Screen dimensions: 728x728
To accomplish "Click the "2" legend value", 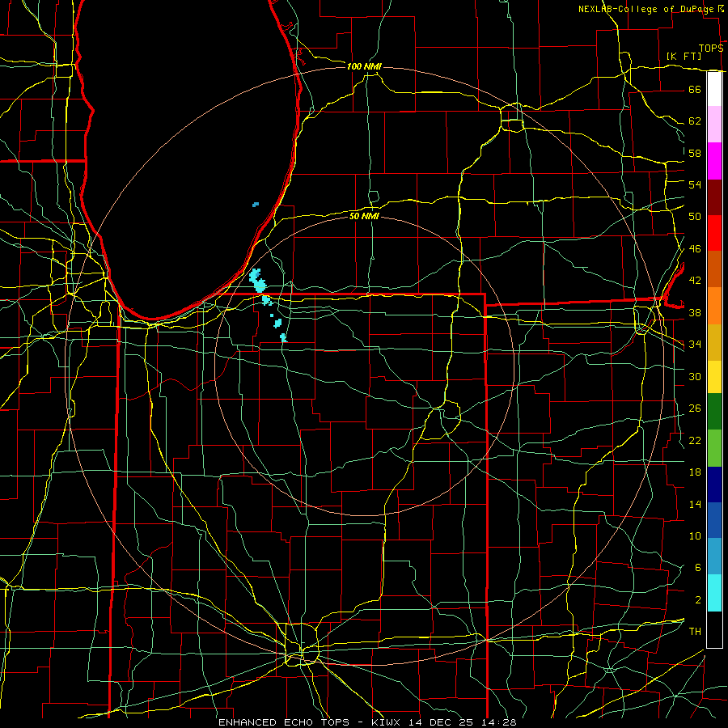I will pos(698,600).
